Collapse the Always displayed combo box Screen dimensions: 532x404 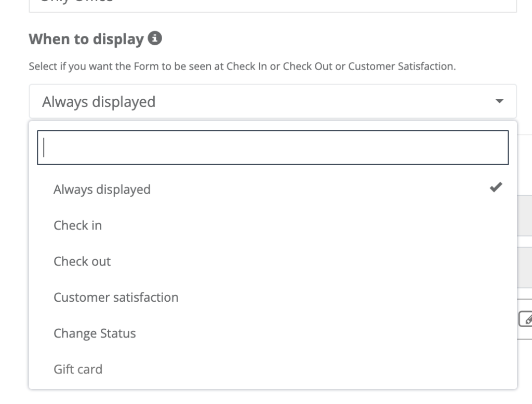click(x=273, y=101)
